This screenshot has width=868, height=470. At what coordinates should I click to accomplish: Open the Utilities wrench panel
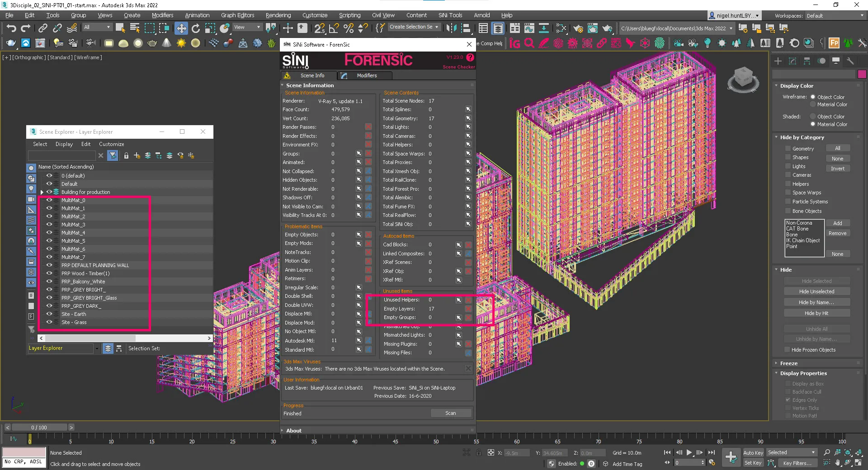pyautogui.click(x=850, y=61)
